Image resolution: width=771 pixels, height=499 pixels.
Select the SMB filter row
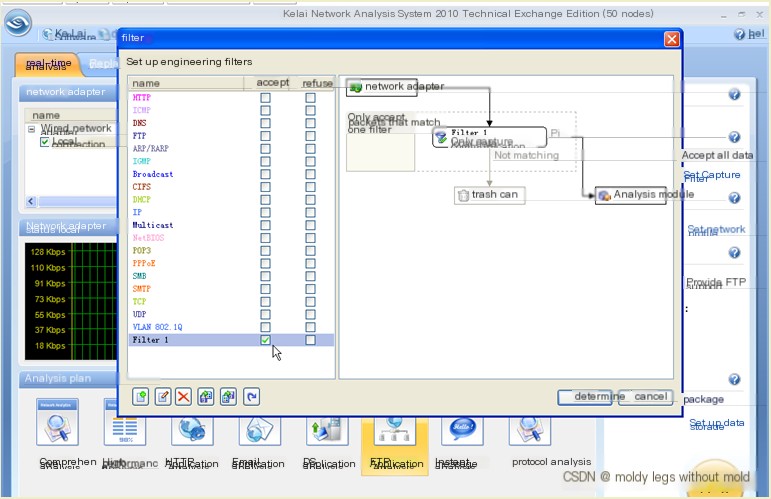coord(231,276)
